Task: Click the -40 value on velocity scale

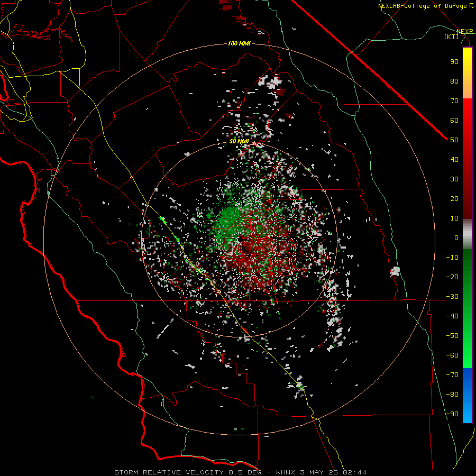Action: pos(452,316)
